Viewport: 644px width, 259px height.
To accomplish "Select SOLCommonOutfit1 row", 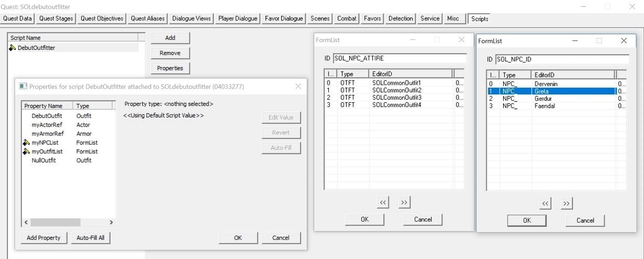I will click(394, 83).
